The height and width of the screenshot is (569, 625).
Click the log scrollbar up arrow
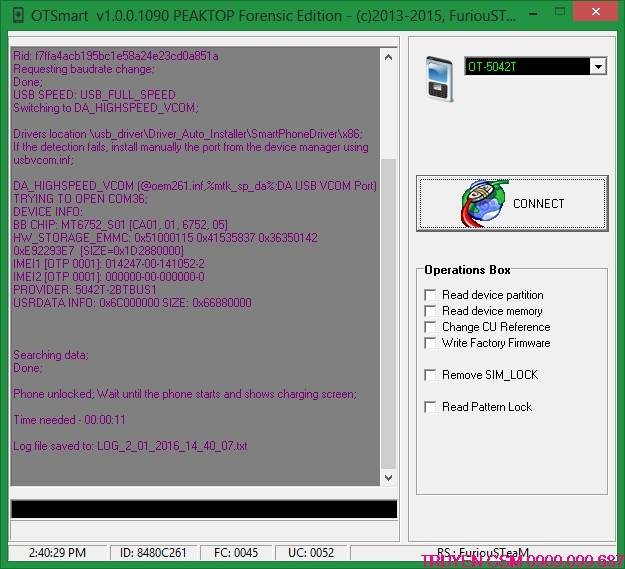389,57
